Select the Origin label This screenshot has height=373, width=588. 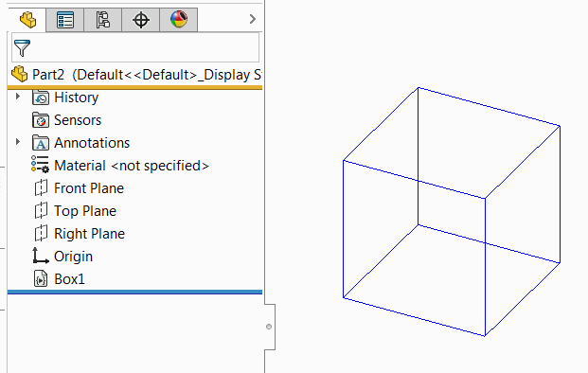(x=73, y=257)
